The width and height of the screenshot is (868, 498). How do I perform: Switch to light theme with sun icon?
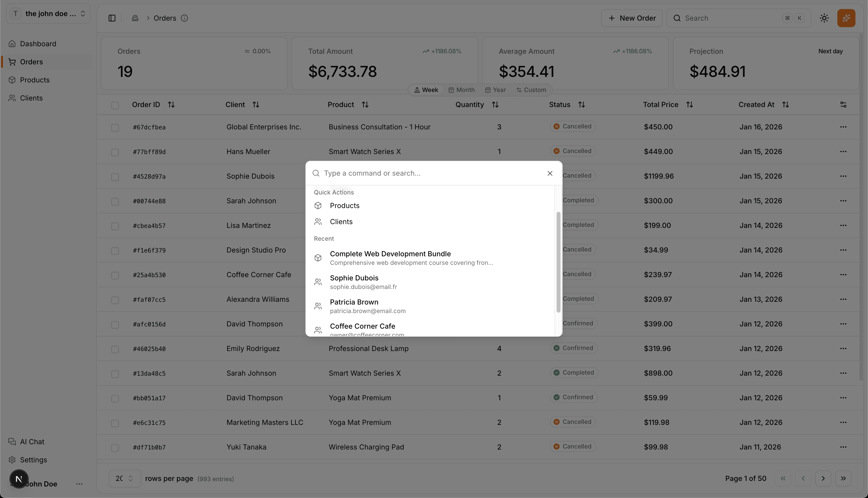coord(824,18)
